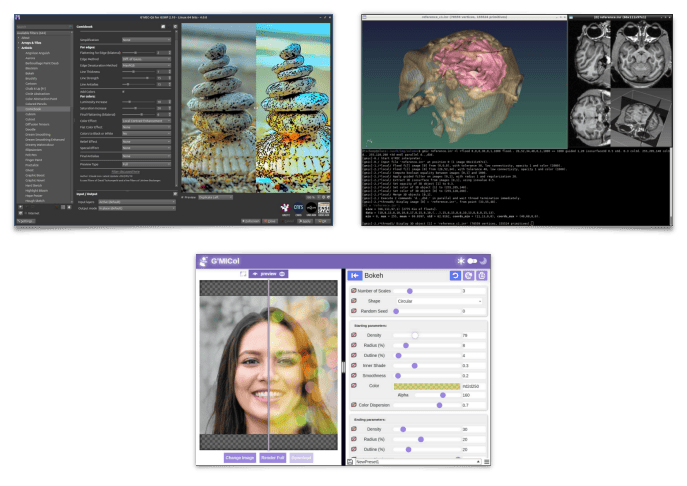This screenshot has width=687, height=486.
Task: Toggle the G'MICol light/dark theme switch
Action: click(472, 261)
